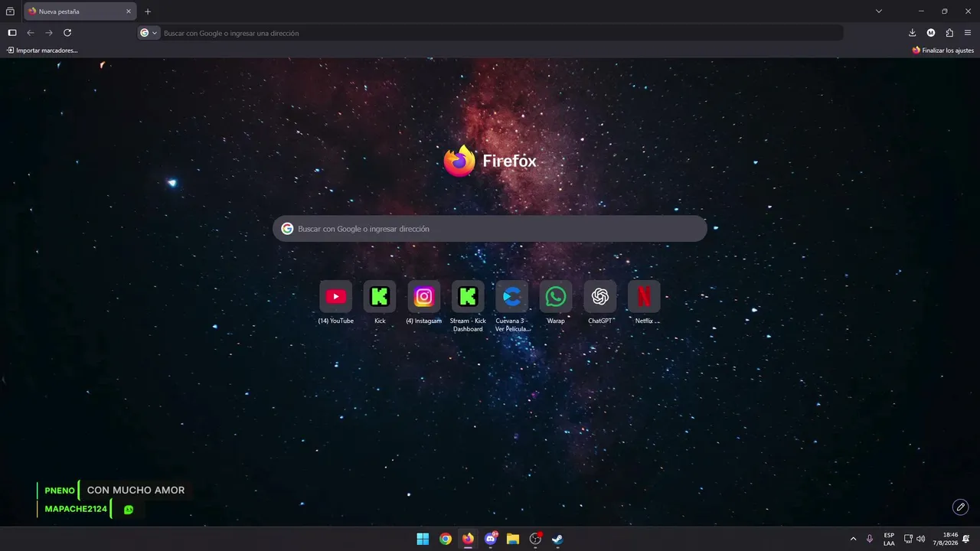The image size is (980, 551).
Task: Open the tab manager icon in the title bar
Action: click(x=11, y=11)
